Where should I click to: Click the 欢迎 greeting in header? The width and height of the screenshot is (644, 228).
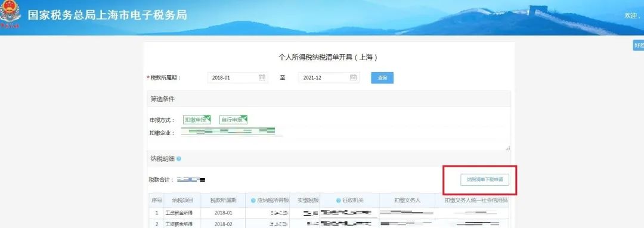633,15
